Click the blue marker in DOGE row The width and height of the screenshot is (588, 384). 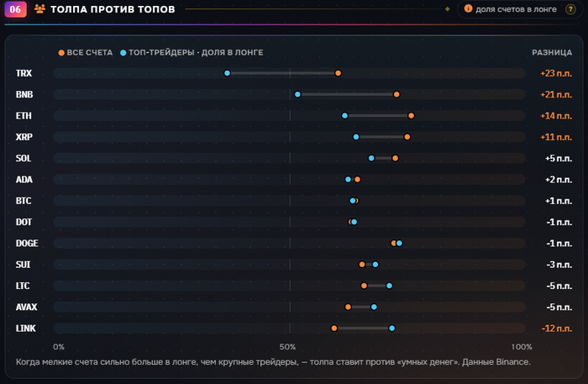coord(399,244)
